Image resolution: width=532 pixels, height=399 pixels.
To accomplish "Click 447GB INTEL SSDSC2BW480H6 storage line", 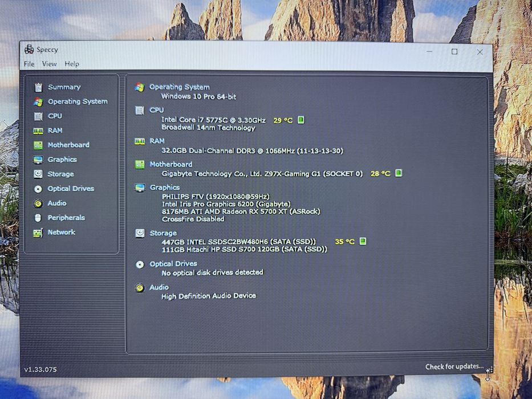I will click(238, 242).
